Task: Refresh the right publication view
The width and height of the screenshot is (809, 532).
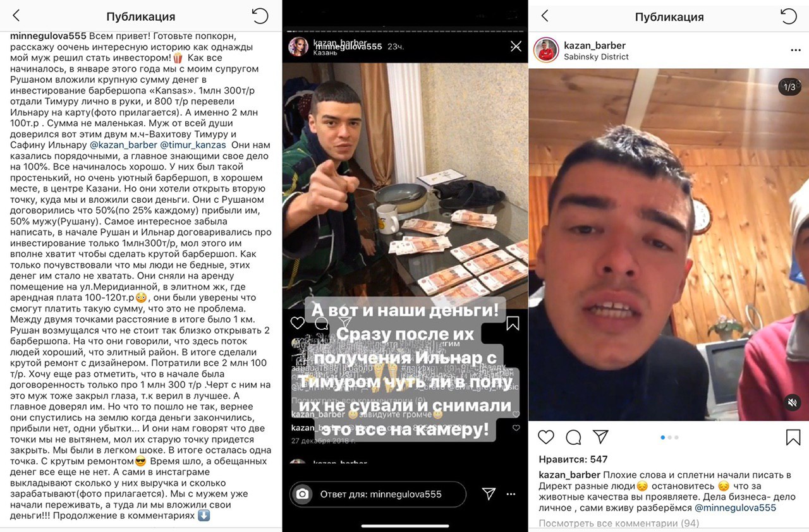Action: point(789,16)
